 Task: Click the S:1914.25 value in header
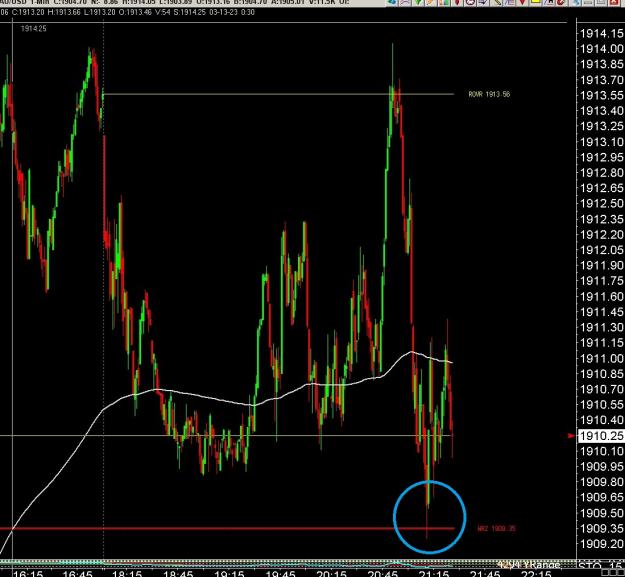pyautogui.click(x=189, y=12)
